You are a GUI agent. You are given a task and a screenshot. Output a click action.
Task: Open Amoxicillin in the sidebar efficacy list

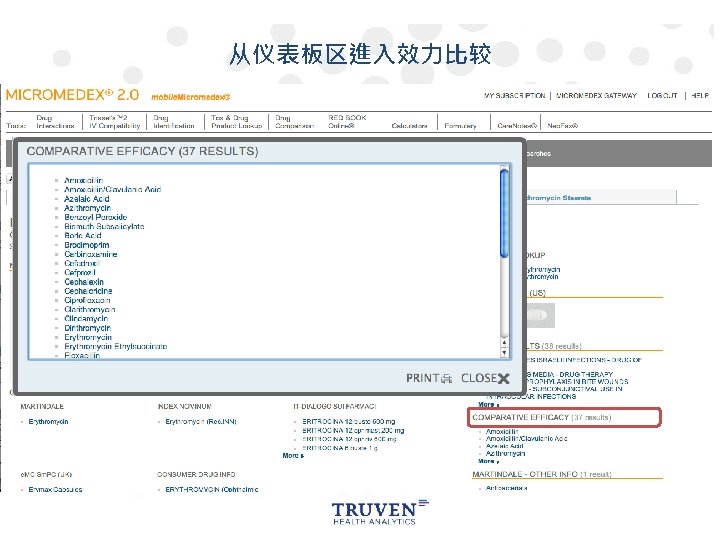tap(502, 432)
